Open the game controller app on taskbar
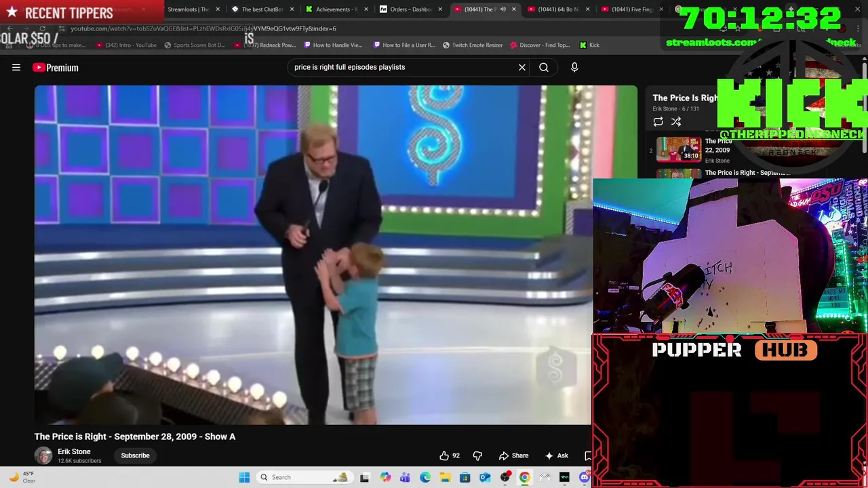The width and height of the screenshot is (868, 488). (545, 477)
